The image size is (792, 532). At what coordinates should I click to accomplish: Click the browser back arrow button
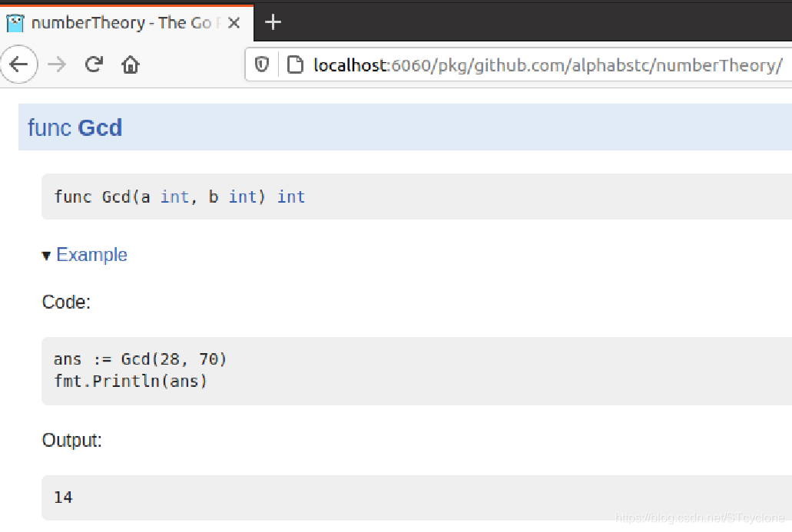tap(18, 64)
